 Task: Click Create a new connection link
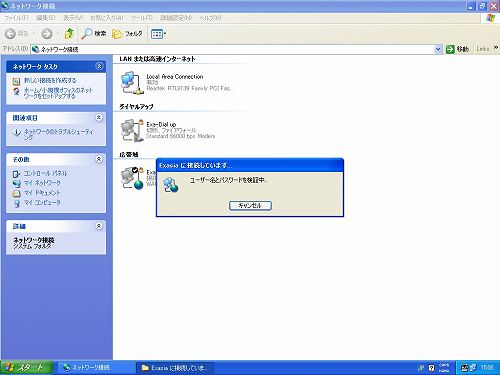[x=50, y=80]
